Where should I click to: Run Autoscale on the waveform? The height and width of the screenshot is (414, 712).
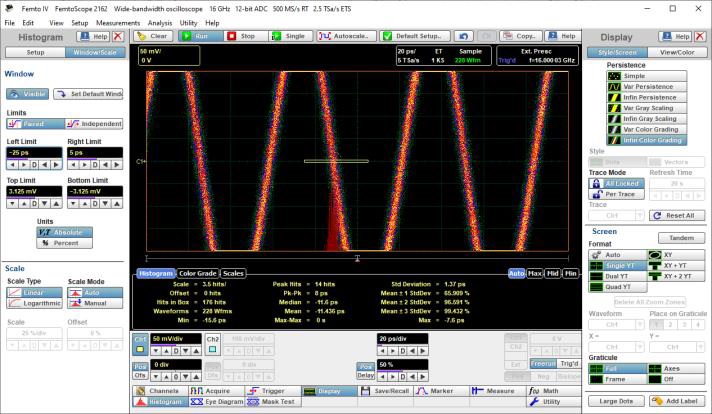[x=345, y=35]
